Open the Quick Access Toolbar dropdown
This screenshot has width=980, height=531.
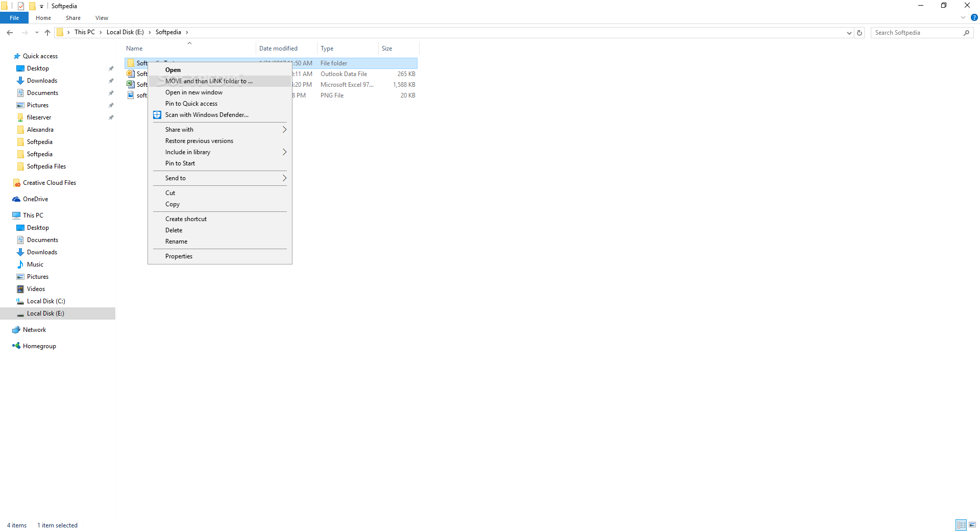(41, 6)
